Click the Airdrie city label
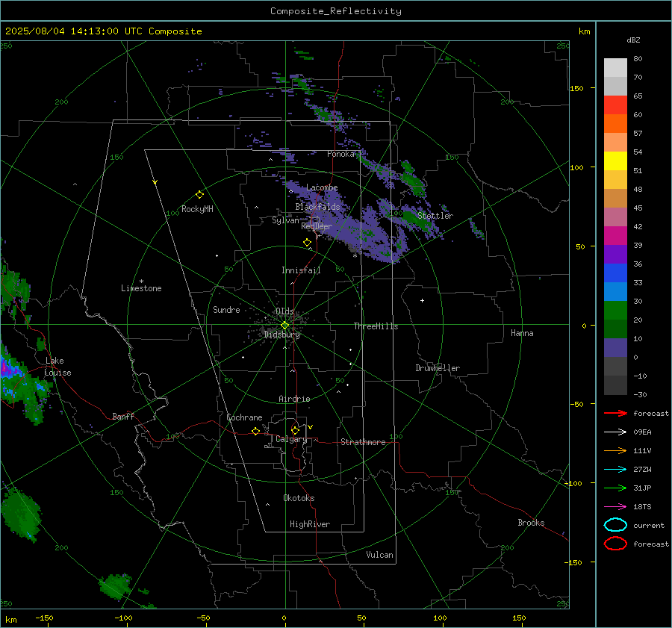The image size is (672, 628). 294,399
